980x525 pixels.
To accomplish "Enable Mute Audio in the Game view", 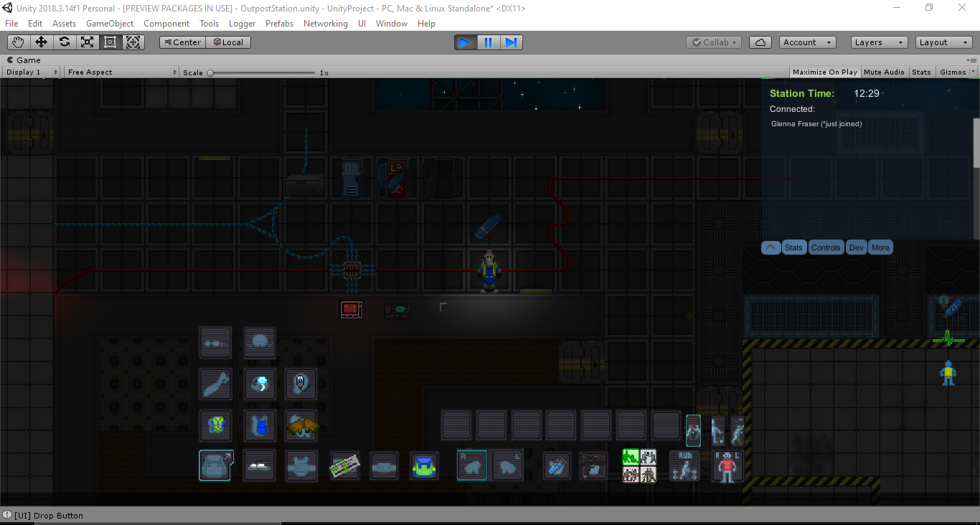I will coord(884,72).
